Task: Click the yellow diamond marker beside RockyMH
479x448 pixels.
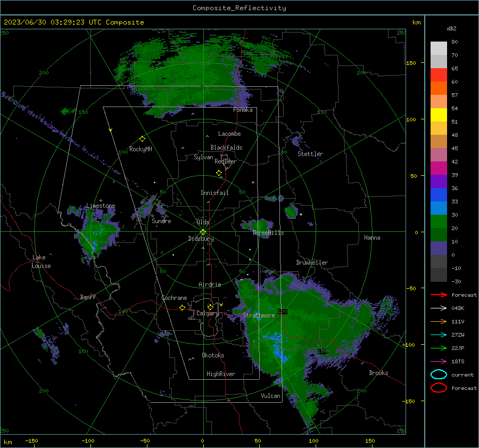Action: (142, 139)
